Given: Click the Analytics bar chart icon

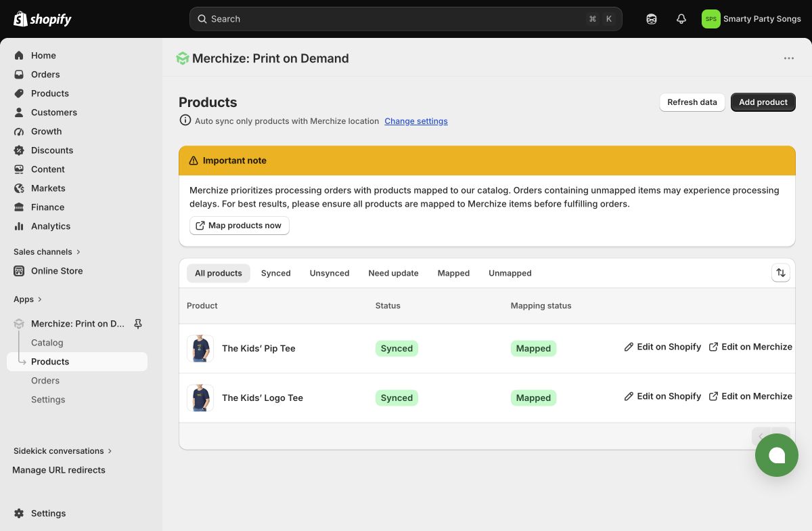Looking at the screenshot, I should click(x=19, y=226).
